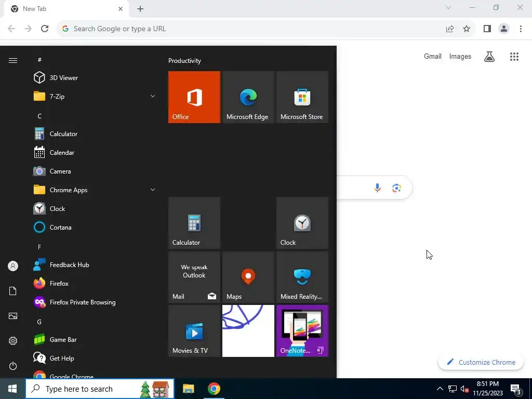Open the OneNote tile
This screenshot has height=399, width=532.
point(302,331)
